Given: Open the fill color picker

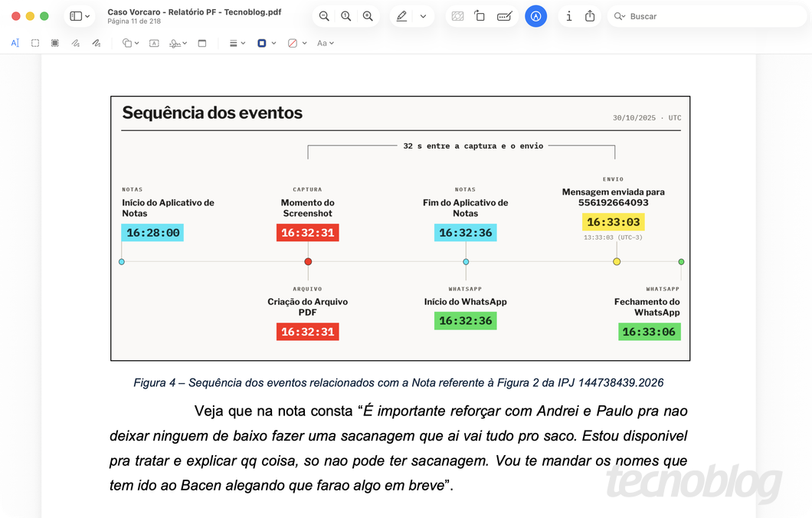Looking at the screenshot, I should (297, 43).
